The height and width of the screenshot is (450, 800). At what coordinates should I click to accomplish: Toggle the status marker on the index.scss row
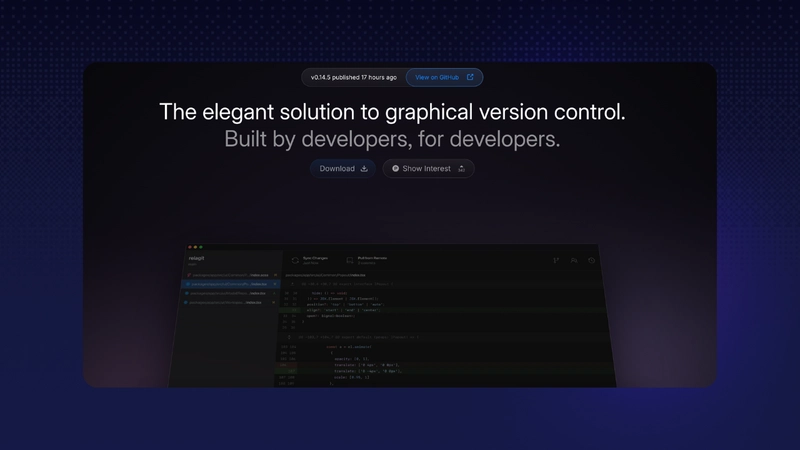pyautogui.click(x=276, y=273)
